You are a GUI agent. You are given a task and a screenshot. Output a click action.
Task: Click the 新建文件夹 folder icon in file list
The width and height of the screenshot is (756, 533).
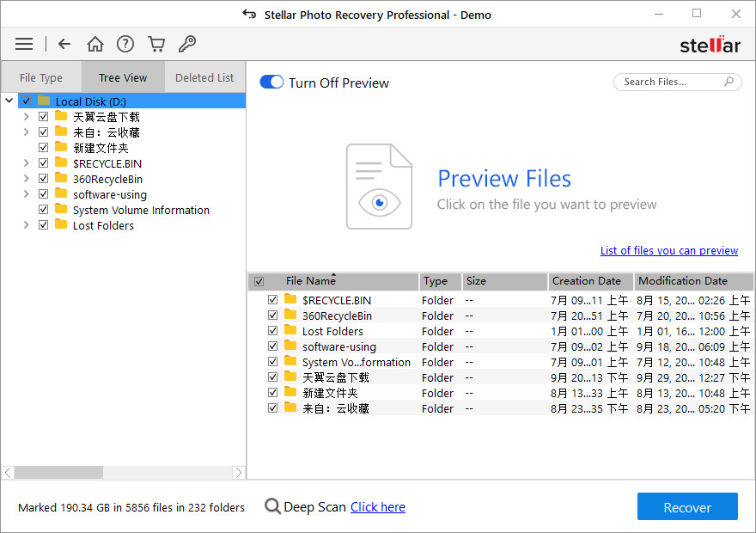click(290, 392)
